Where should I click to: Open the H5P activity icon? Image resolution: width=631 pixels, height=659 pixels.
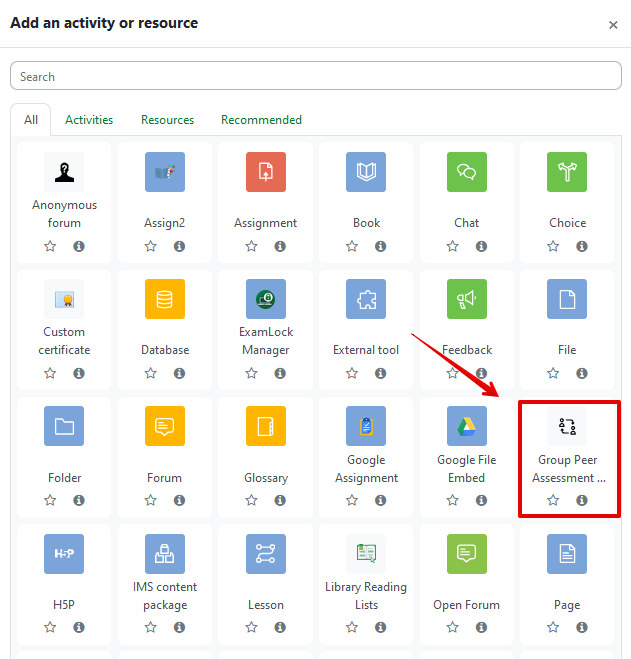64,554
